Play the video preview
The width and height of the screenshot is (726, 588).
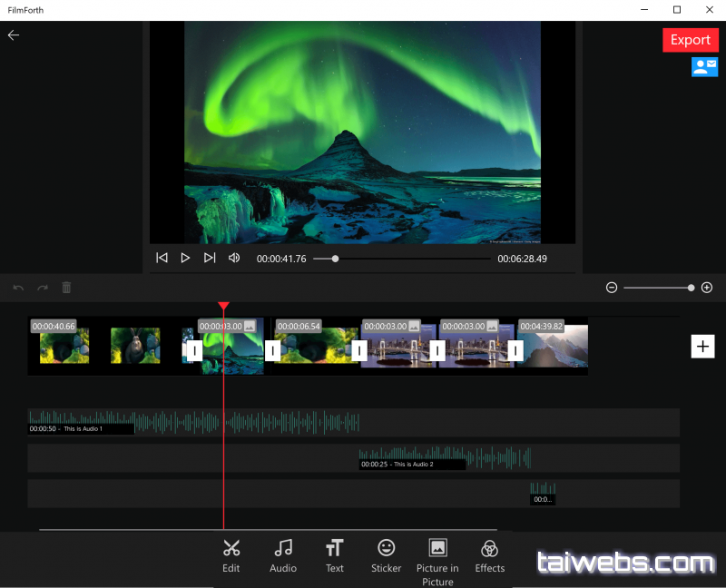click(x=185, y=258)
